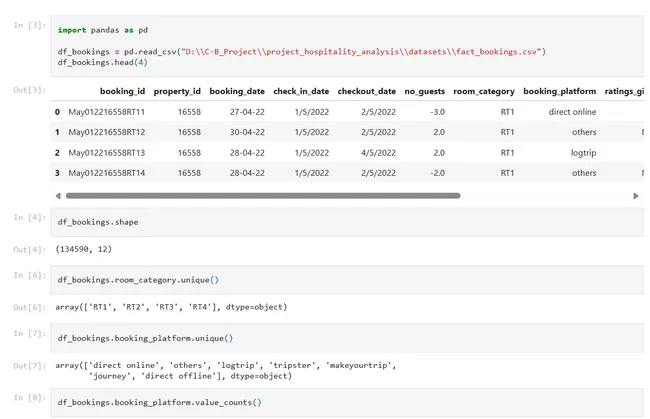Click the cell May012216558RT13
Image resolution: width=650 pixels, height=419 pixels.
point(107,153)
